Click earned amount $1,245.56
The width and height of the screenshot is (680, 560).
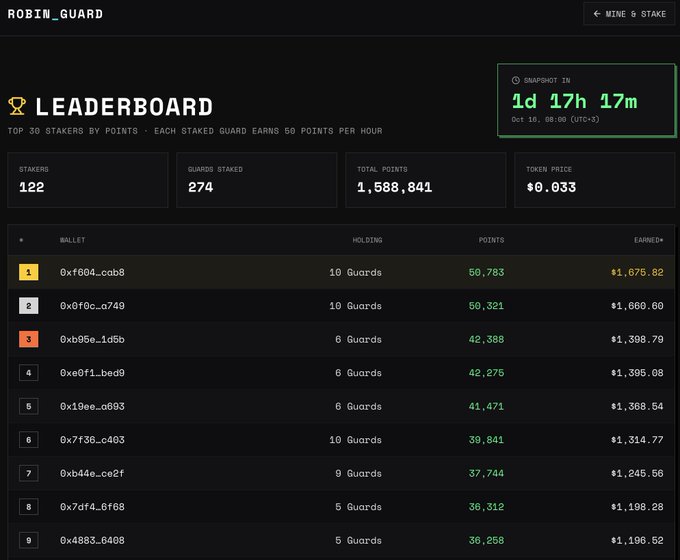637,473
